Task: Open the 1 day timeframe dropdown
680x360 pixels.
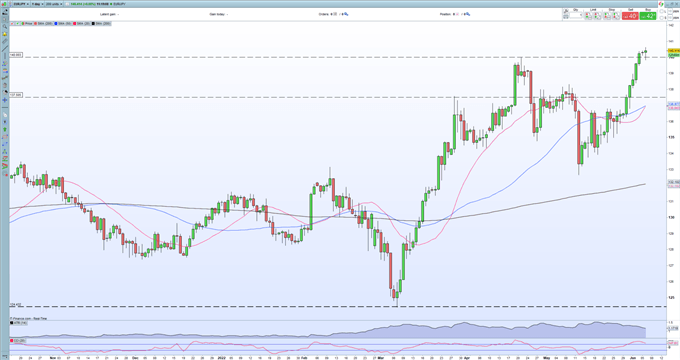Action: click(x=37, y=4)
